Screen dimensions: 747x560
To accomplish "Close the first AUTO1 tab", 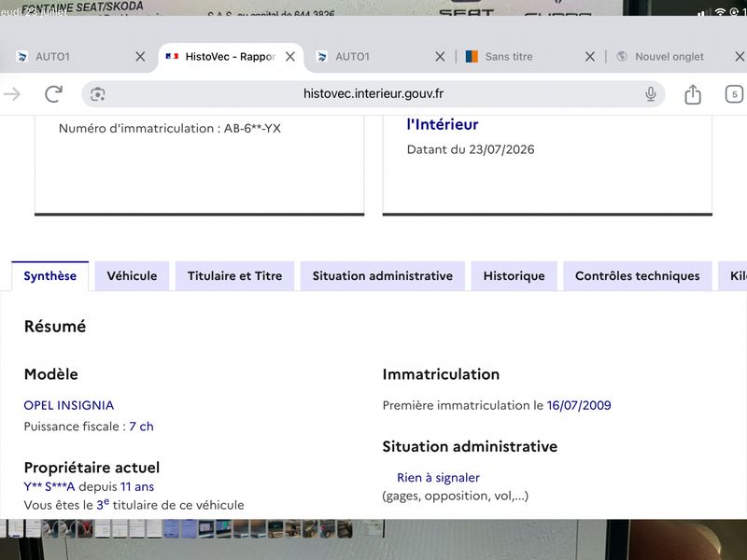I will (140, 57).
